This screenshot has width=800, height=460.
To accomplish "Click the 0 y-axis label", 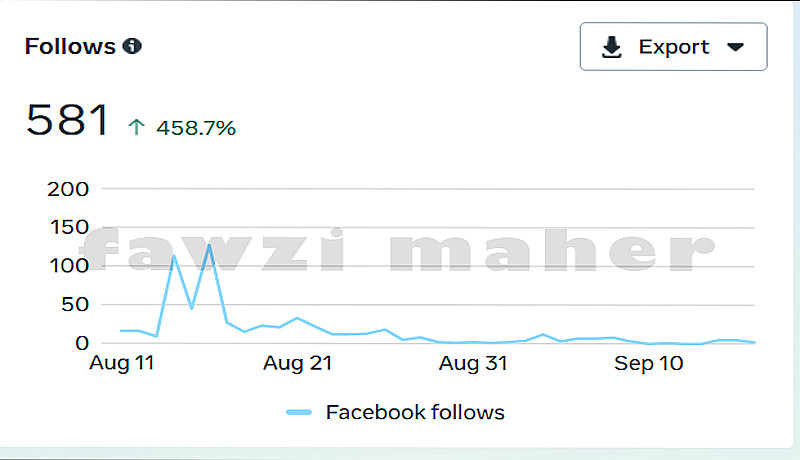I will click(83, 343).
